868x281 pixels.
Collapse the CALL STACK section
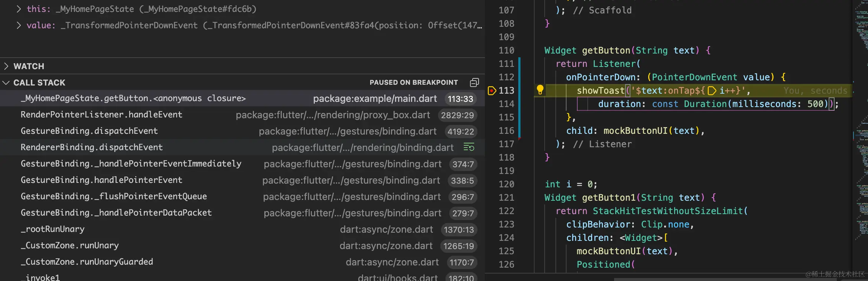coord(6,83)
